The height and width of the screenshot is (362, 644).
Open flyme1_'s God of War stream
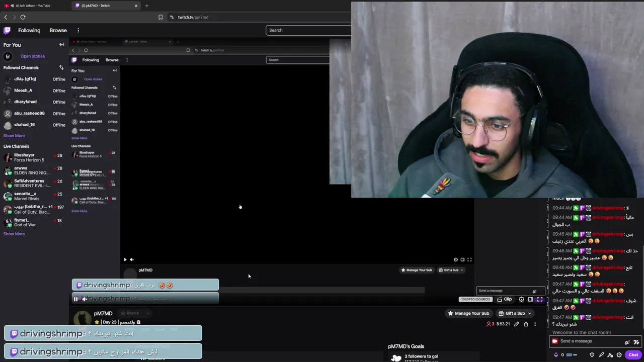tap(34, 222)
